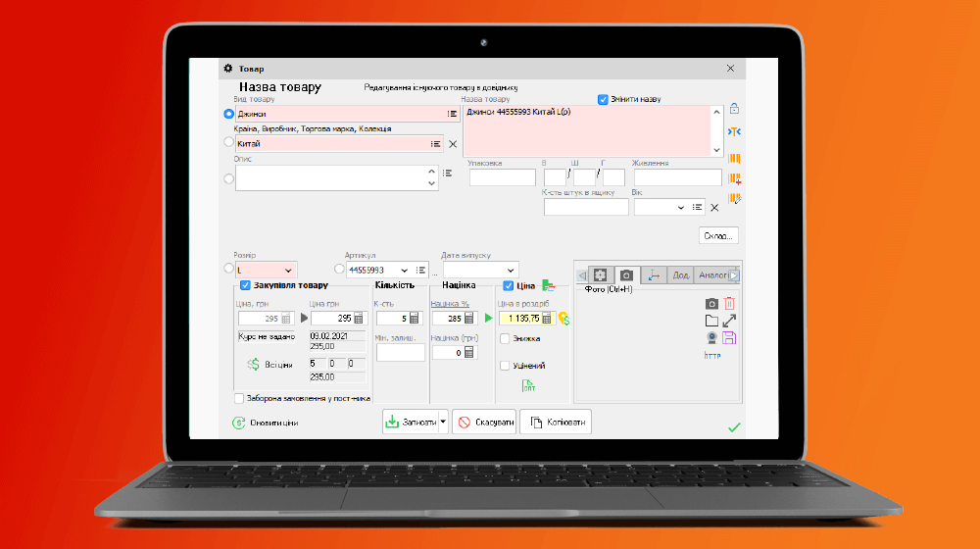Click the padlock icon beside Назва товару
The height and width of the screenshot is (549, 980).
(x=734, y=109)
